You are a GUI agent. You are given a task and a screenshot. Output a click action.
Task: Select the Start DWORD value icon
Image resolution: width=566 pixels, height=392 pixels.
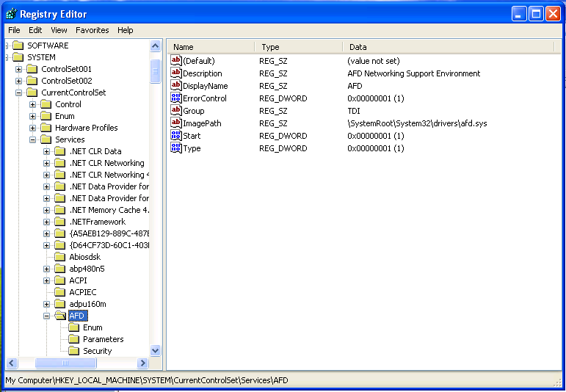click(176, 136)
